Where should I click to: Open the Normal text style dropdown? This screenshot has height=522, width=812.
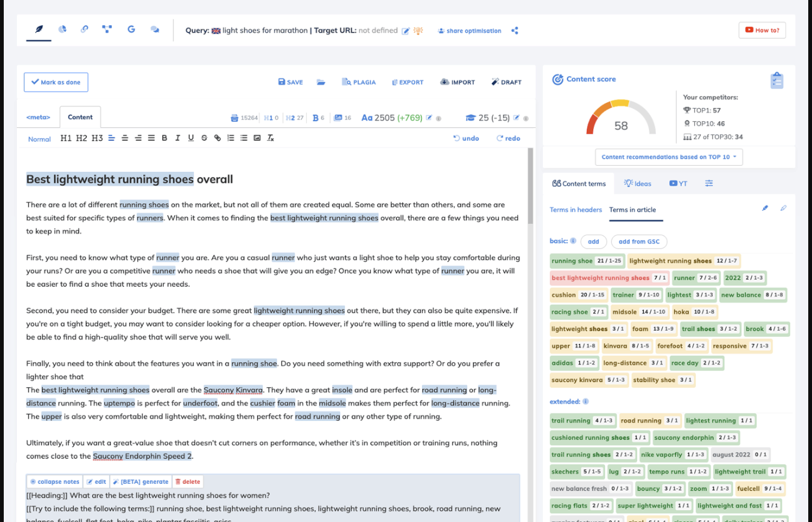[x=39, y=139]
